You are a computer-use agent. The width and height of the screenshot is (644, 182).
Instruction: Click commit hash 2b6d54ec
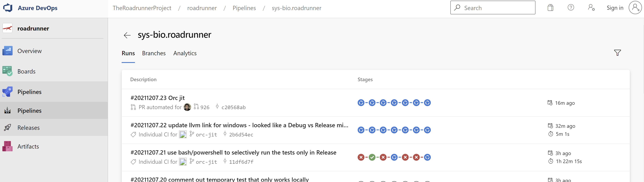241,135
